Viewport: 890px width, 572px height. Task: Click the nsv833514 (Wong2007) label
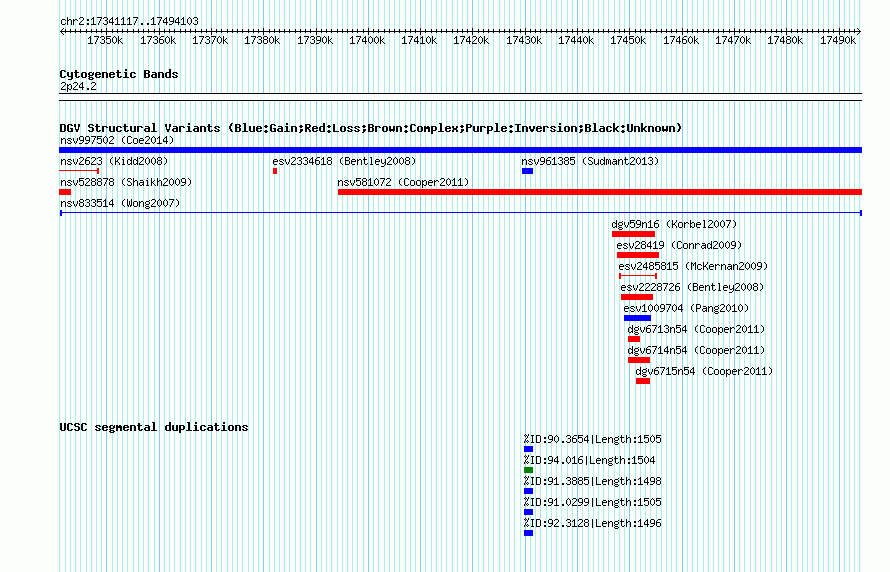[120, 203]
